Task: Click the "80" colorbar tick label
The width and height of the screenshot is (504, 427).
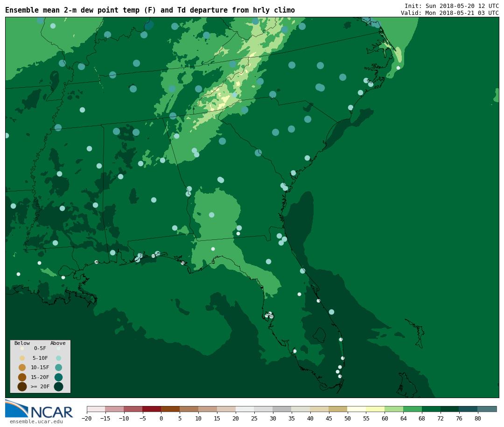Action: (x=478, y=418)
